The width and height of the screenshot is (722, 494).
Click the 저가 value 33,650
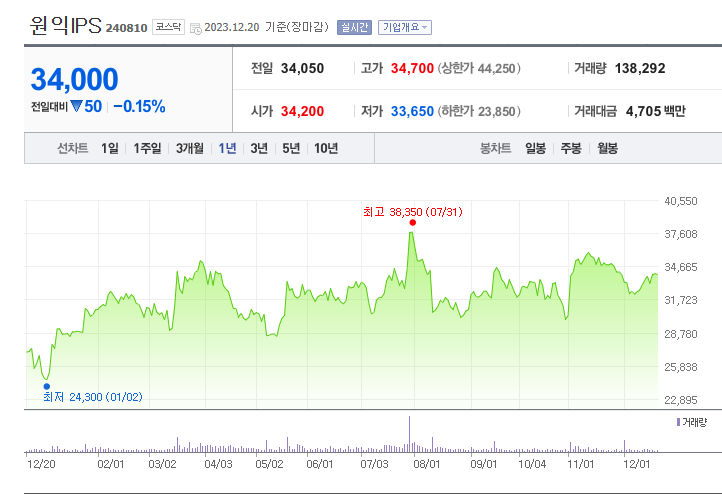tap(412, 111)
